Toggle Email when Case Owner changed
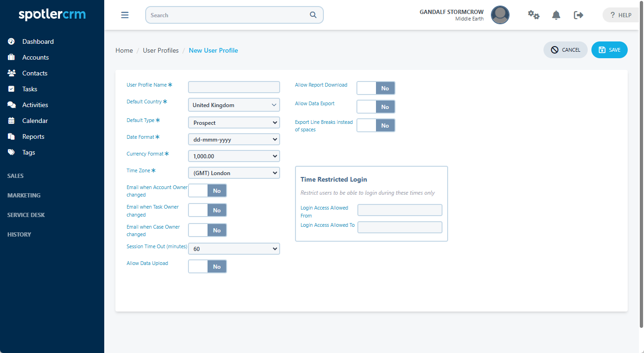The width and height of the screenshot is (644, 353). click(208, 230)
